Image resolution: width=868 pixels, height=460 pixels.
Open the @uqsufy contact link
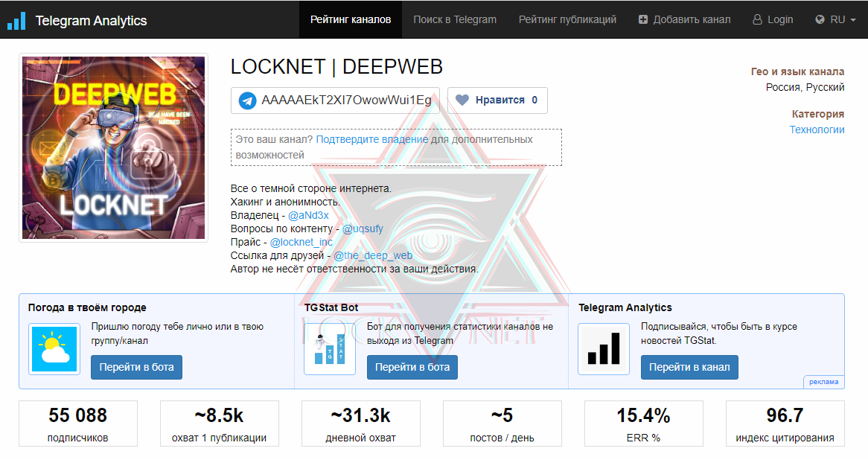[x=363, y=229]
